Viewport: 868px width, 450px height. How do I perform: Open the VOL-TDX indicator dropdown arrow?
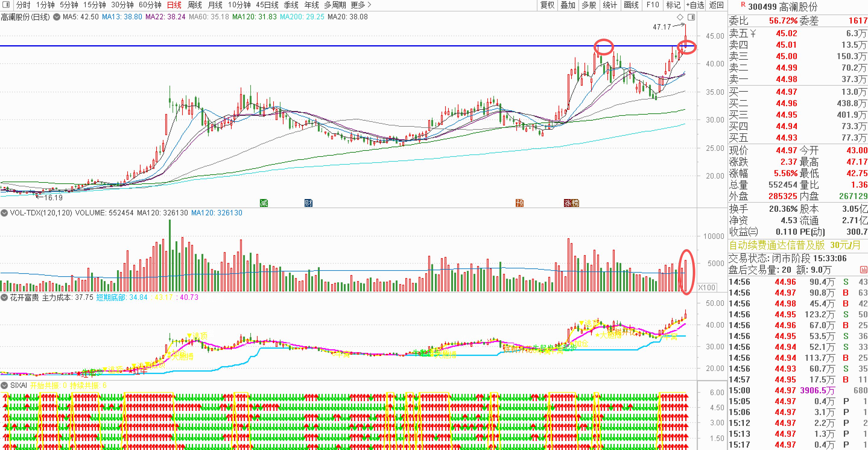pos(5,213)
